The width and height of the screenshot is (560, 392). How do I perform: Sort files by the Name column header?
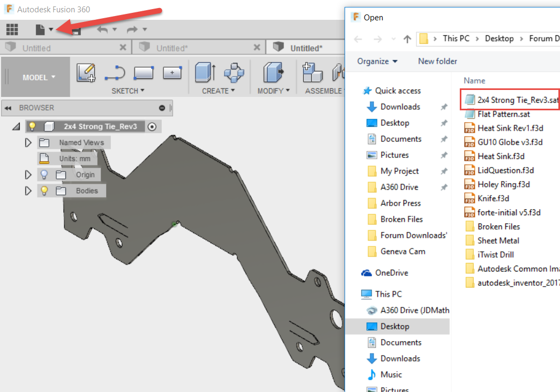pos(474,81)
